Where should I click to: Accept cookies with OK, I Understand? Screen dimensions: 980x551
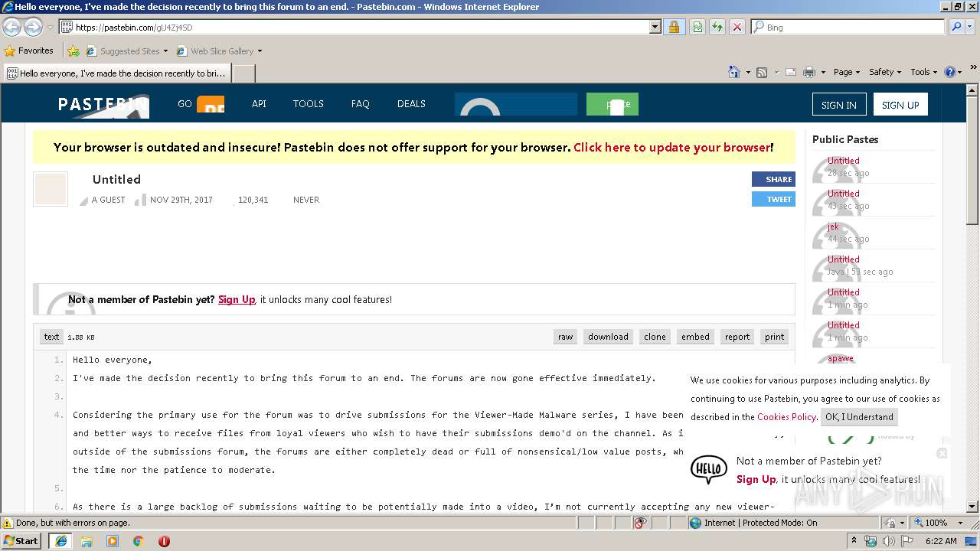pos(859,417)
